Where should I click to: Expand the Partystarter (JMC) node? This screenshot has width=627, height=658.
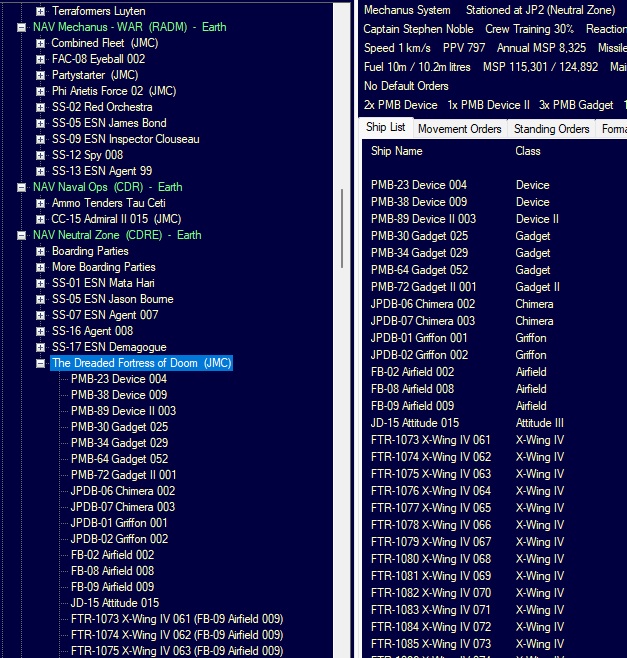[40, 75]
